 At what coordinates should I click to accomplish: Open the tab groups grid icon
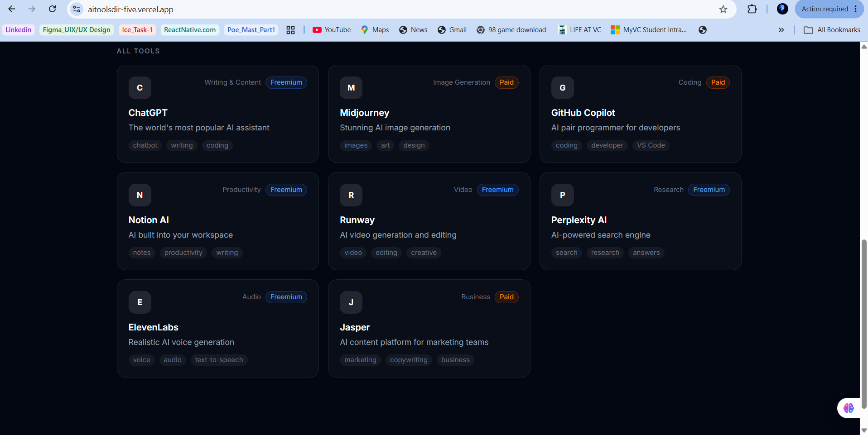coord(290,30)
